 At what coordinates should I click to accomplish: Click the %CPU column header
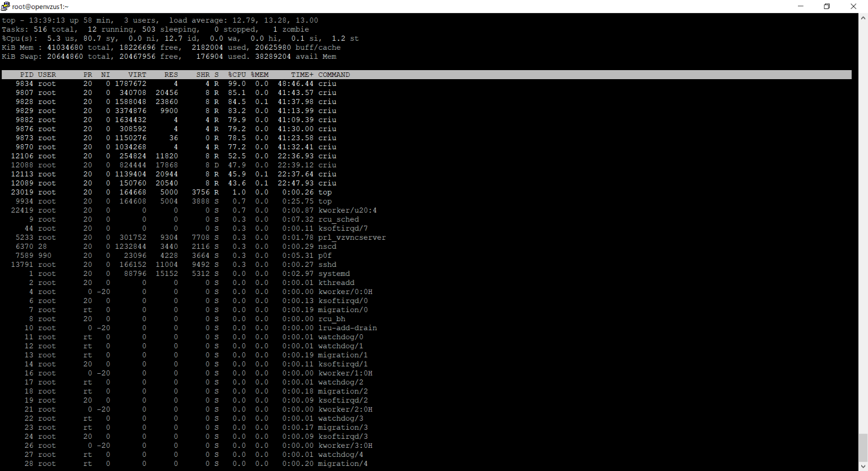coord(237,75)
